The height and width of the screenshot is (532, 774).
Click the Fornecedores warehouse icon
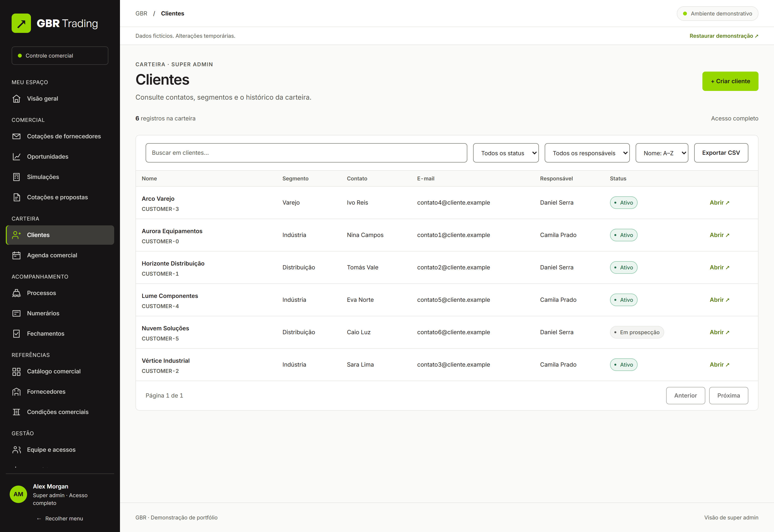(x=16, y=392)
